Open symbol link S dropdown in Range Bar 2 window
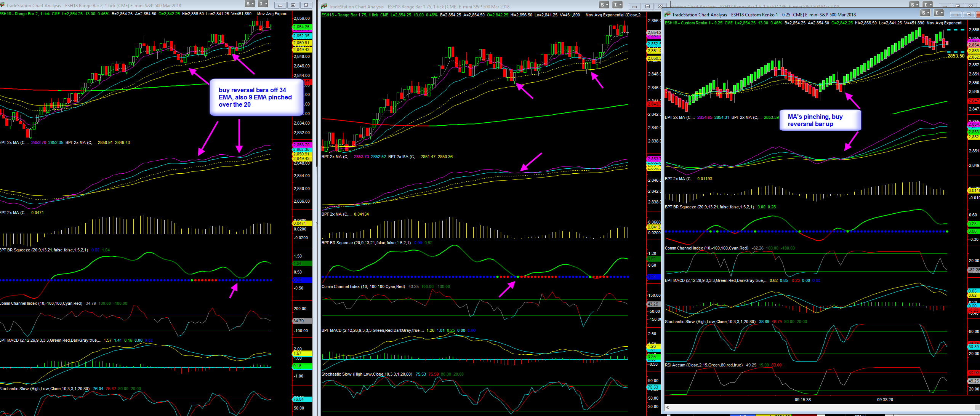This screenshot has width=980, height=416. click(250, 4)
